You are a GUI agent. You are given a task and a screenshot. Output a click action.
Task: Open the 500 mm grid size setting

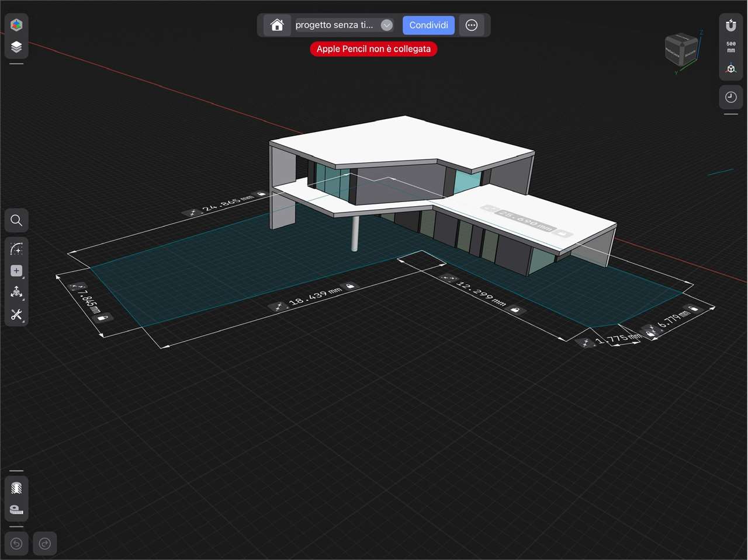coord(730,47)
